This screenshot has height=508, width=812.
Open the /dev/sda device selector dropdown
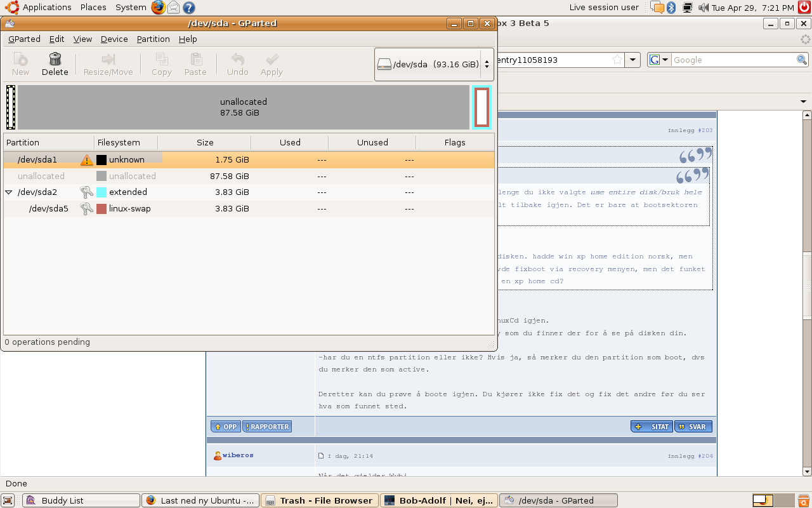[434, 64]
